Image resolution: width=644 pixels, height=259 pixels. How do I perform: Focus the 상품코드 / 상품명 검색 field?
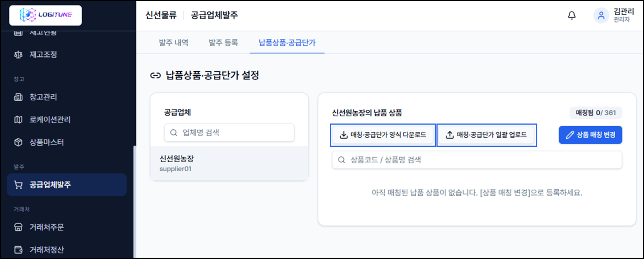(x=477, y=160)
